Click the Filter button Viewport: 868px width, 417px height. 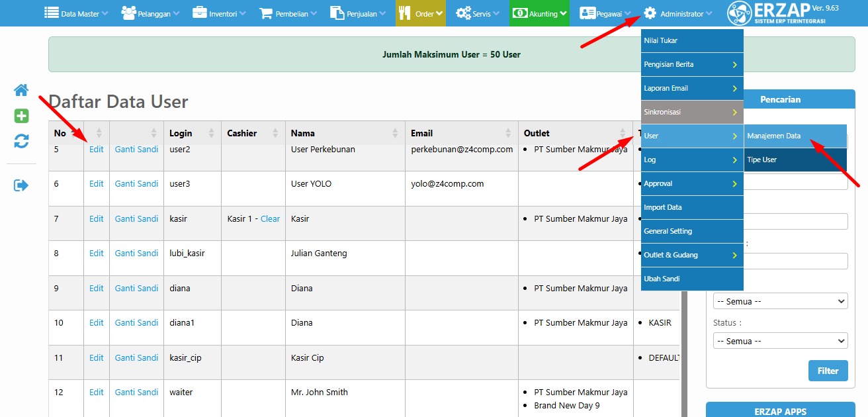pos(827,371)
